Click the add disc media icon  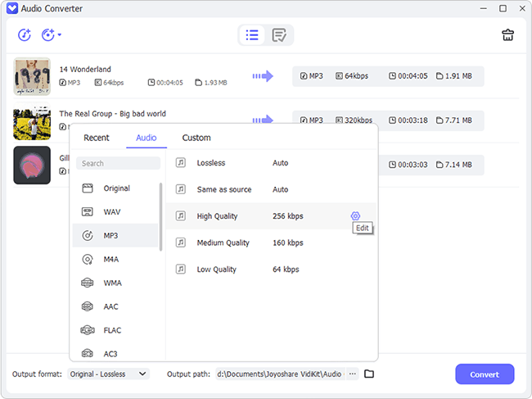(47, 34)
